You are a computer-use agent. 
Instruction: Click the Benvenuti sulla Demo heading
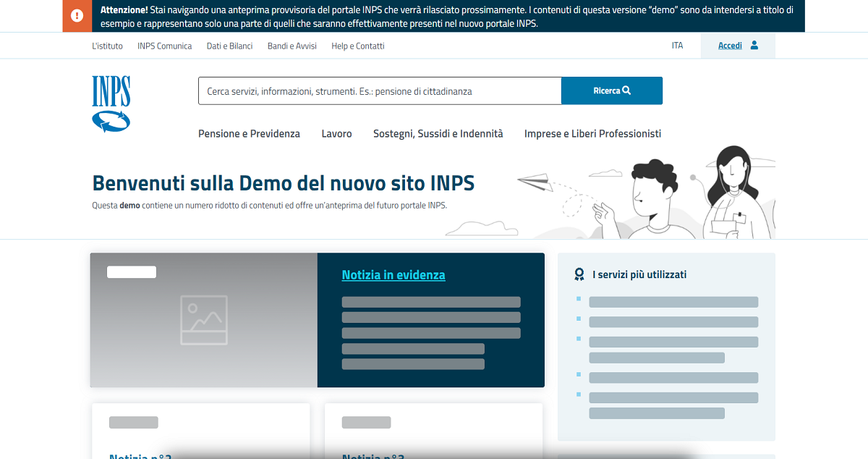point(284,182)
